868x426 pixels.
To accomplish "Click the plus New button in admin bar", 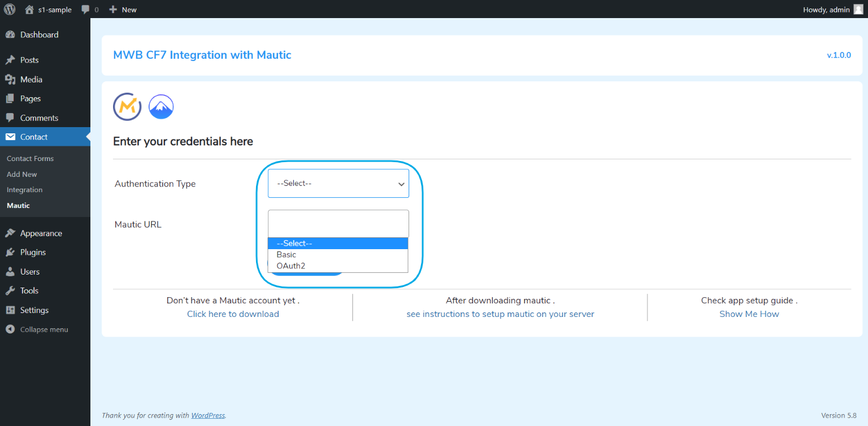I will point(123,9).
